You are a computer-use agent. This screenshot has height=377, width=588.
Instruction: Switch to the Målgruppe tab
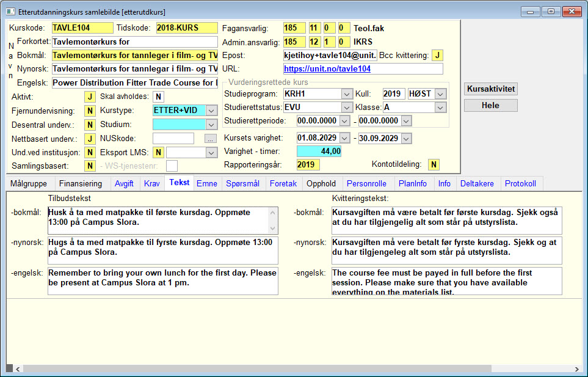click(29, 183)
